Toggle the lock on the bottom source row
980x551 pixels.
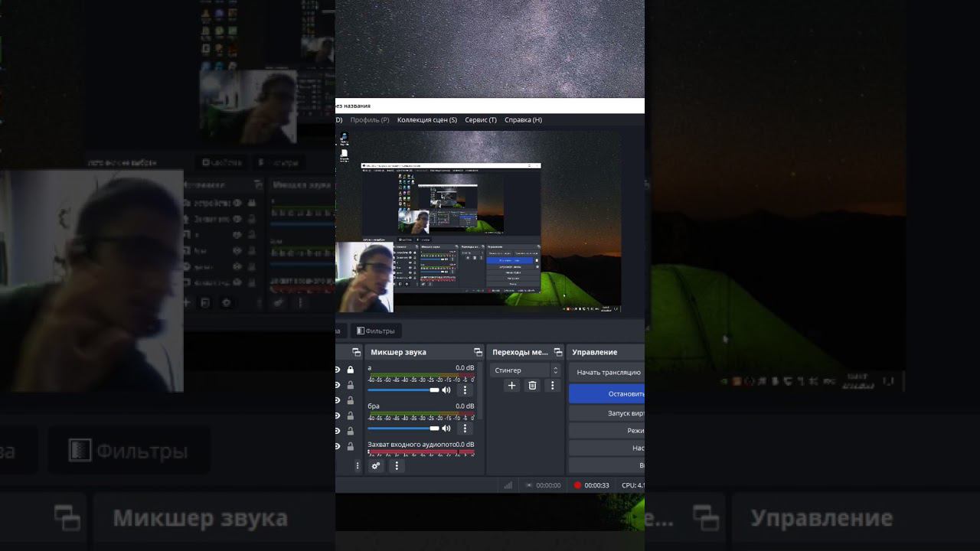click(x=351, y=446)
